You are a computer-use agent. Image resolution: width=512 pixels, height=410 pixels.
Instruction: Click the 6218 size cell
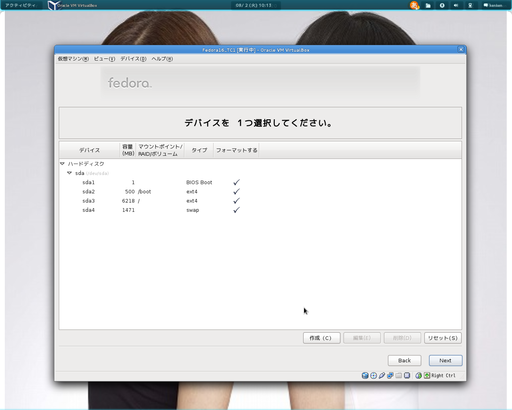(128, 201)
